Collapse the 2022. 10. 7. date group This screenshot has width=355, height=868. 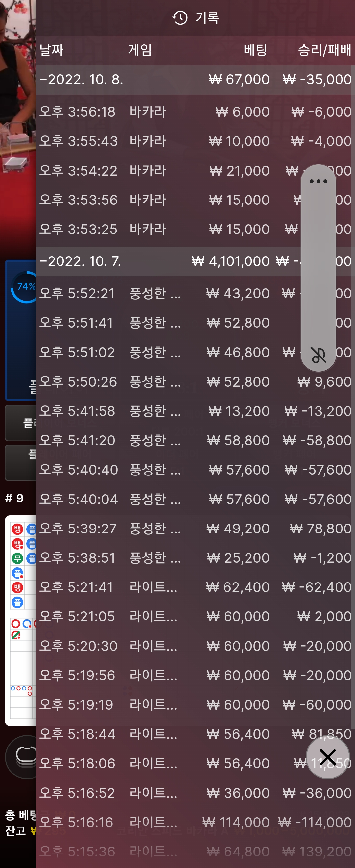(80, 261)
